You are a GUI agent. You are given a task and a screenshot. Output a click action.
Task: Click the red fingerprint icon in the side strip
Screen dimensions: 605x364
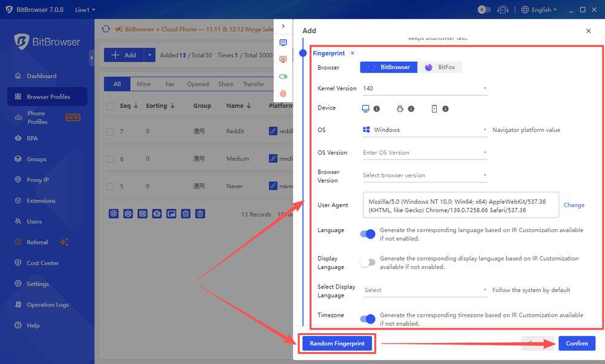pos(283,94)
